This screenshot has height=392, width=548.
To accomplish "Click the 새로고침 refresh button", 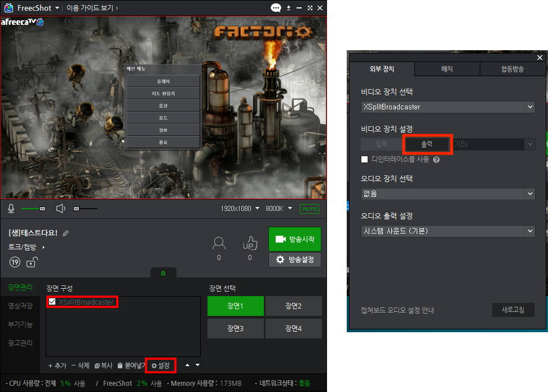I will tap(513, 310).
